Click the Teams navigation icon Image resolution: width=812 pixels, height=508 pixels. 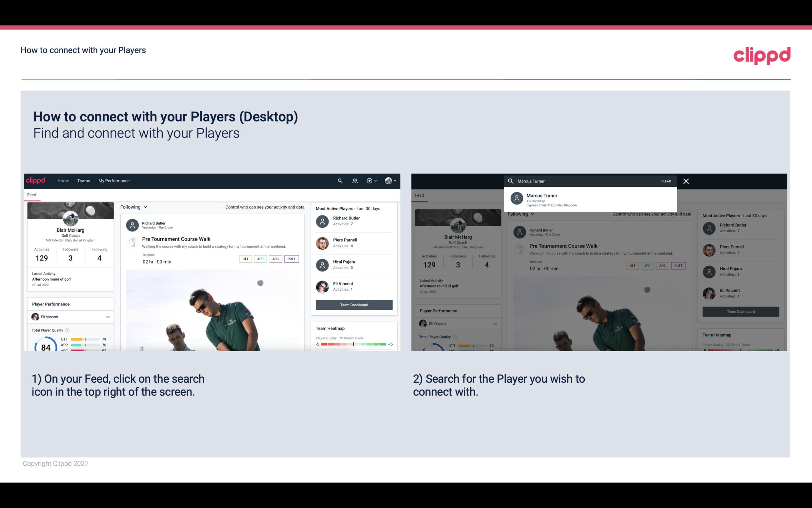pos(84,180)
